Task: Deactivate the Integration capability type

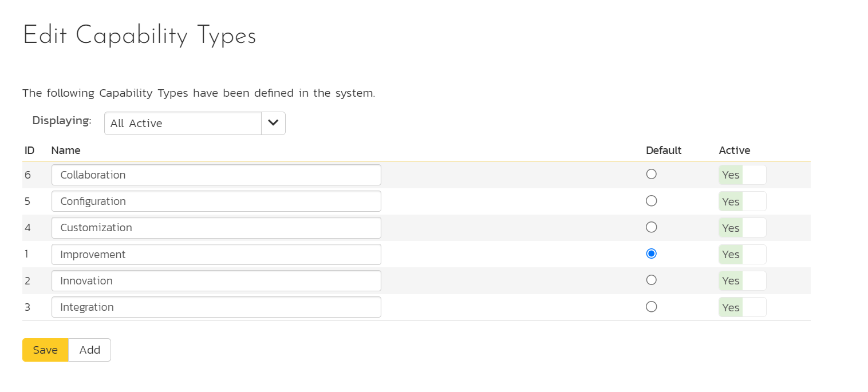Action: point(742,307)
